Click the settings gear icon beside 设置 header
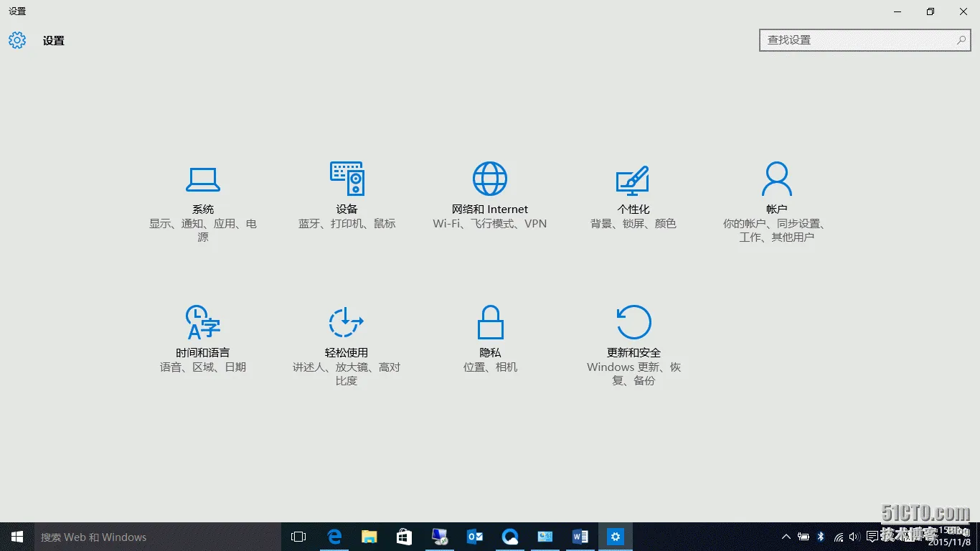The height and width of the screenshot is (551, 980). pyautogui.click(x=17, y=40)
